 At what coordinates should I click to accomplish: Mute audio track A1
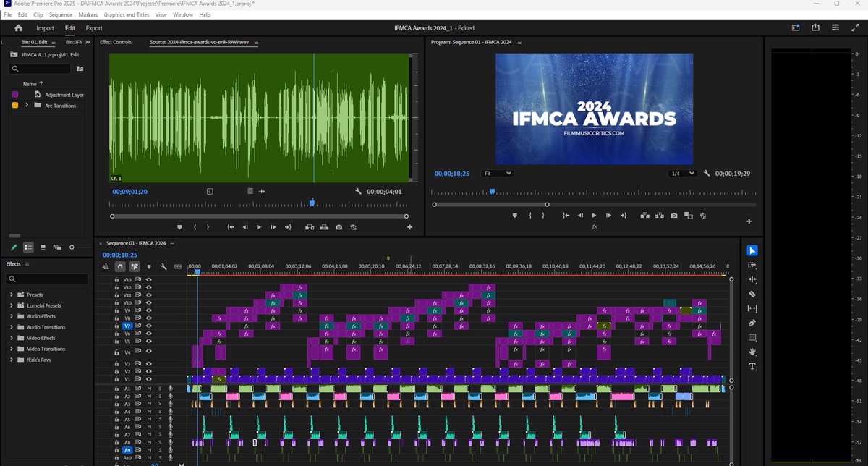click(x=149, y=389)
